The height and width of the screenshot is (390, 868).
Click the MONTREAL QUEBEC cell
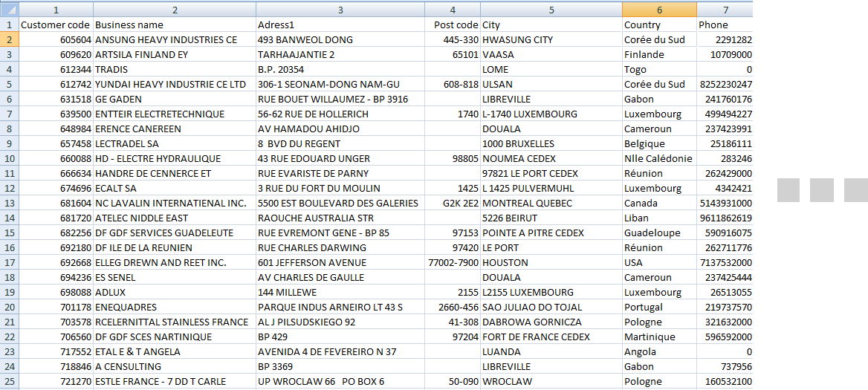(551, 203)
